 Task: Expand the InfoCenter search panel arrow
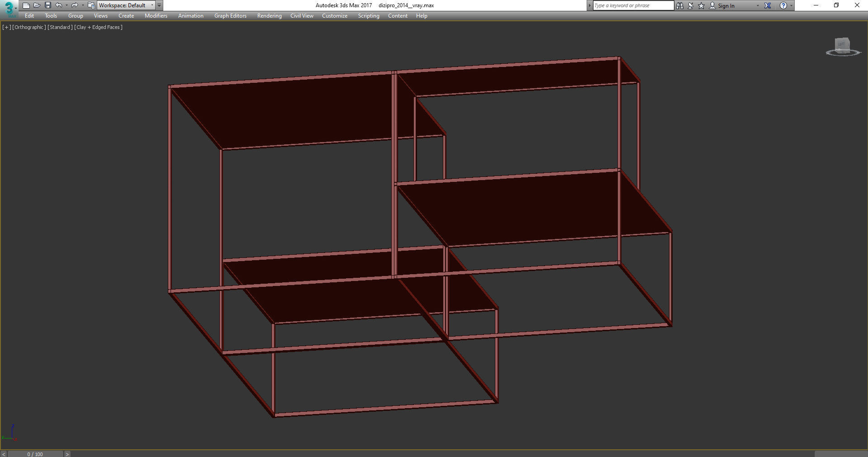coord(589,5)
